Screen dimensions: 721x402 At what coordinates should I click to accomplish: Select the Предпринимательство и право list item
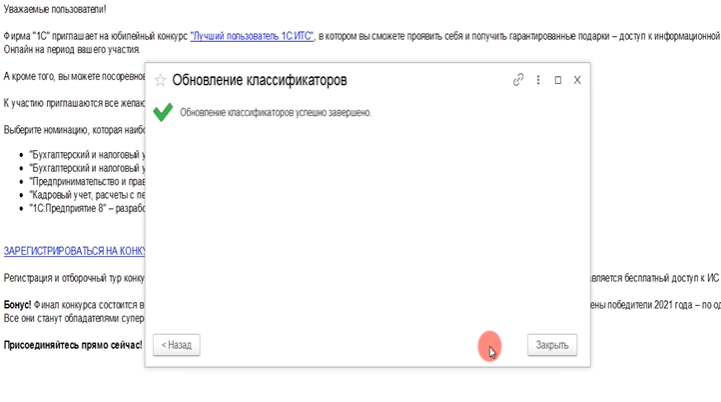click(x=87, y=182)
